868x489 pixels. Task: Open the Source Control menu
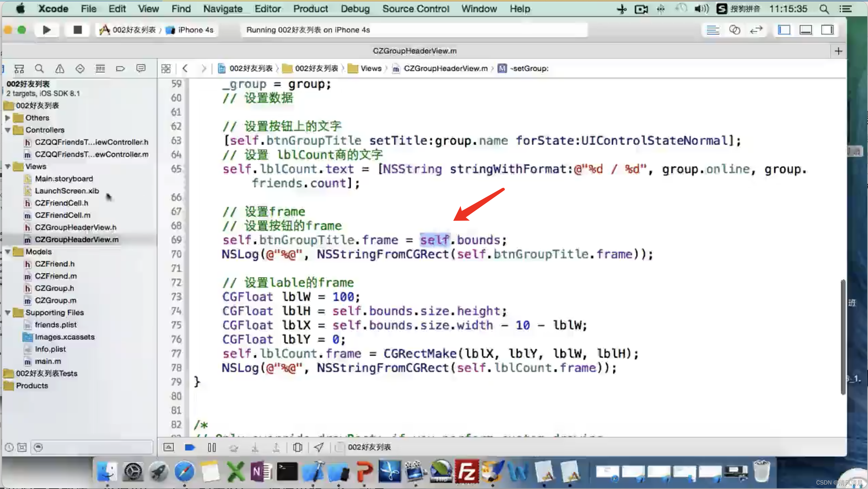[416, 9]
